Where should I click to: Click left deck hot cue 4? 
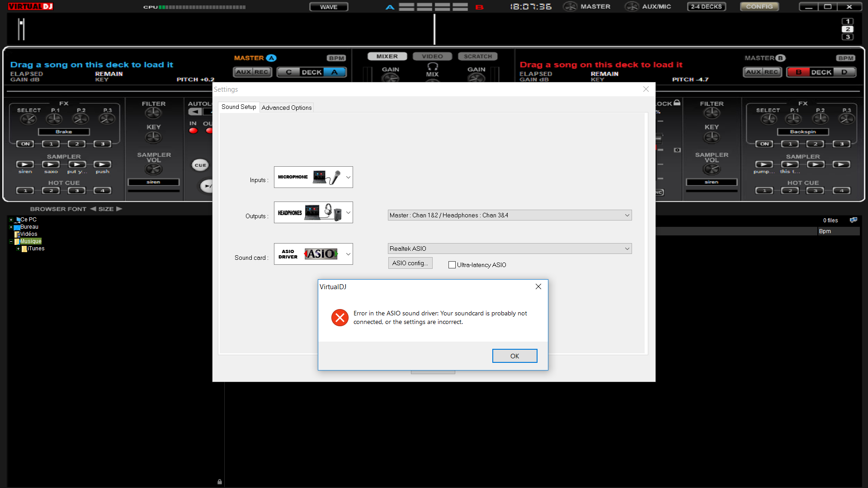[x=103, y=191]
